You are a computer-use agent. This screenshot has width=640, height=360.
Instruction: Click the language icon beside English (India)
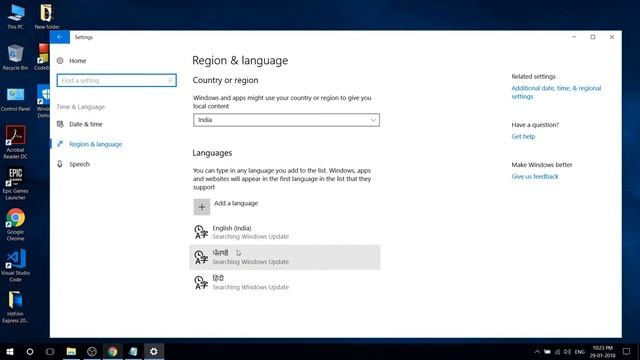pyautogui.click(x=201, y=232)
